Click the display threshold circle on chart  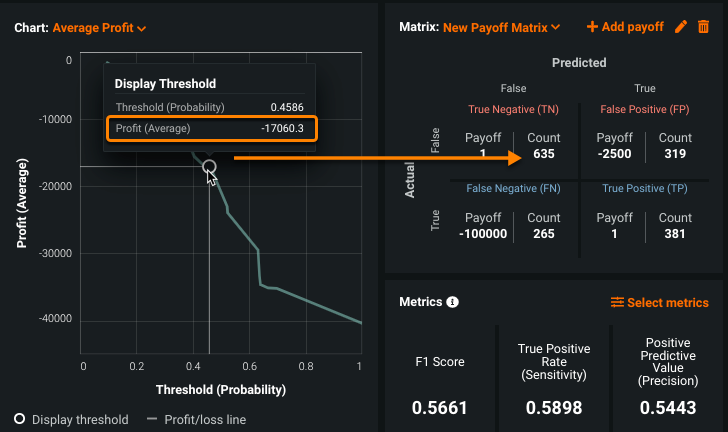pos(209,167)
